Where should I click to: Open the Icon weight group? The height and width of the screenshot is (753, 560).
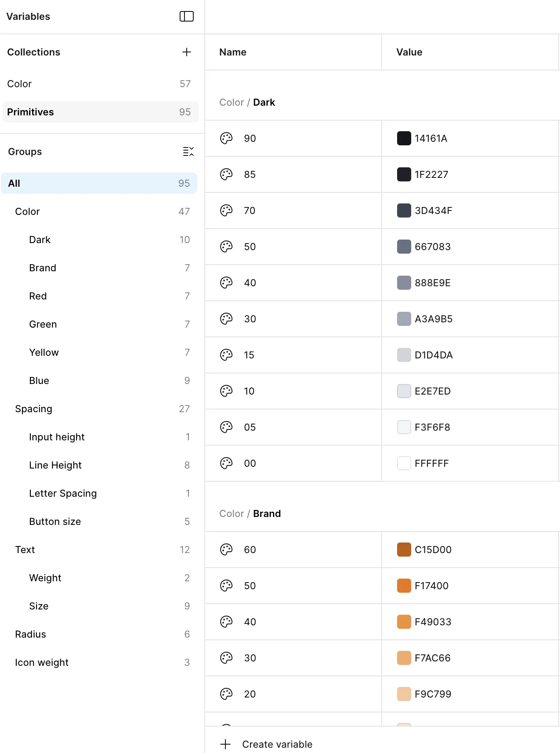(42, 662)
